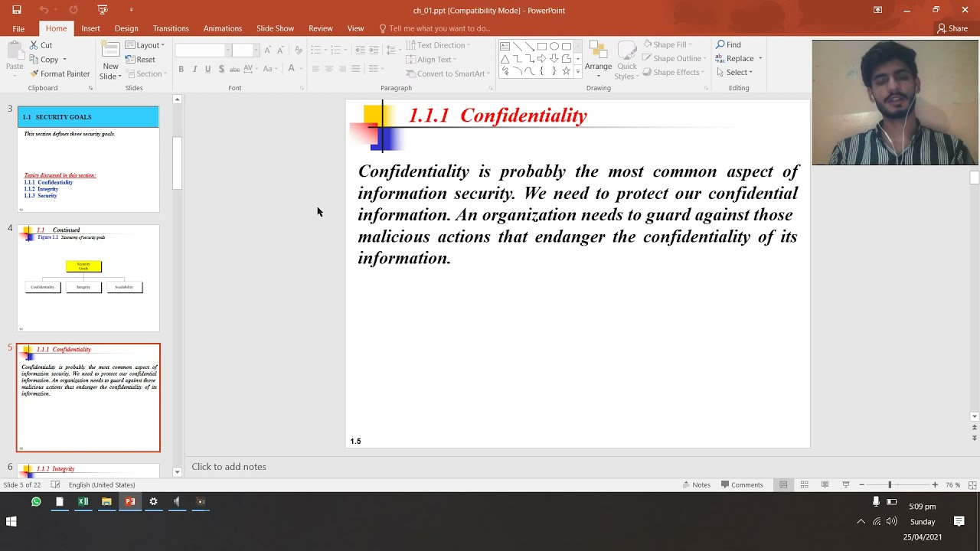
Task: Select the Format Painter tool
Action: tap(60, 73)
